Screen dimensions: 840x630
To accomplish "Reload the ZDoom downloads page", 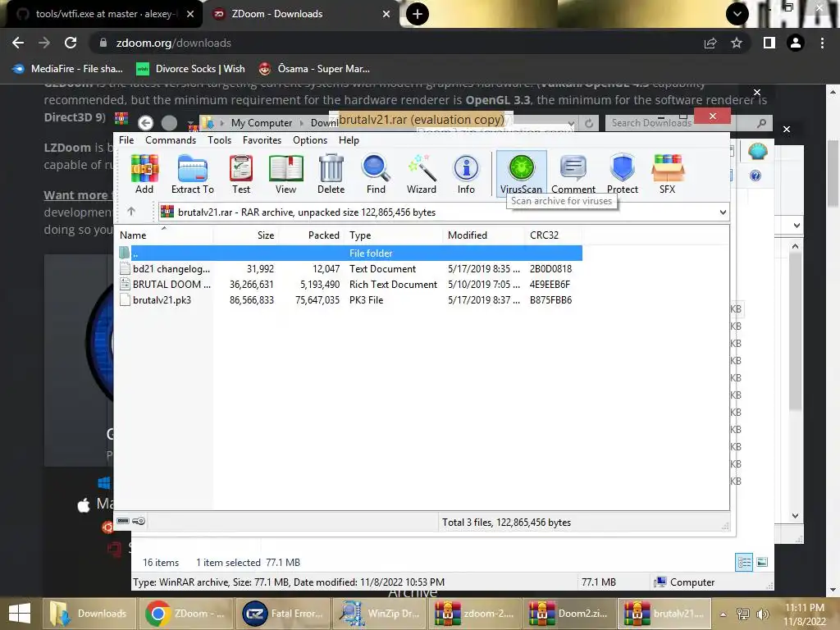I will (x=71, y=43).
